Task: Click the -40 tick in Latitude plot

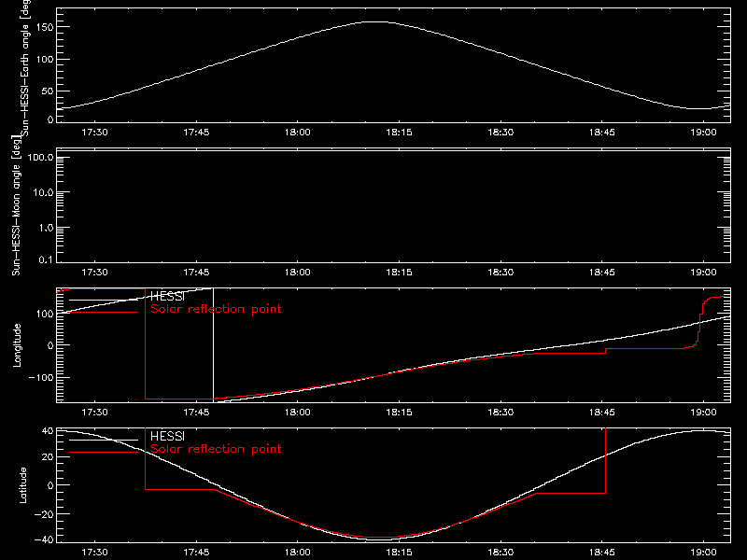Action: pos(44,540)
